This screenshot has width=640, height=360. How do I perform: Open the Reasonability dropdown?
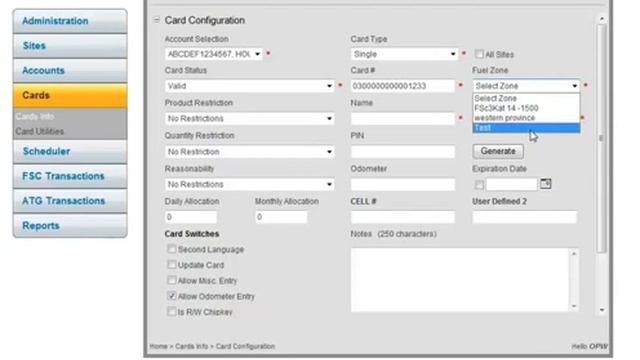pyautogui.click(x=249, y=184)
